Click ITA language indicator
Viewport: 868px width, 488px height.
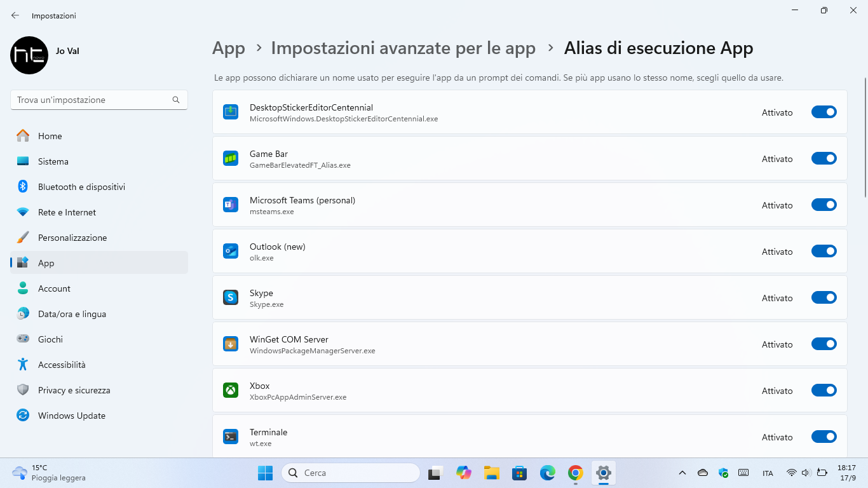point(768,473)
